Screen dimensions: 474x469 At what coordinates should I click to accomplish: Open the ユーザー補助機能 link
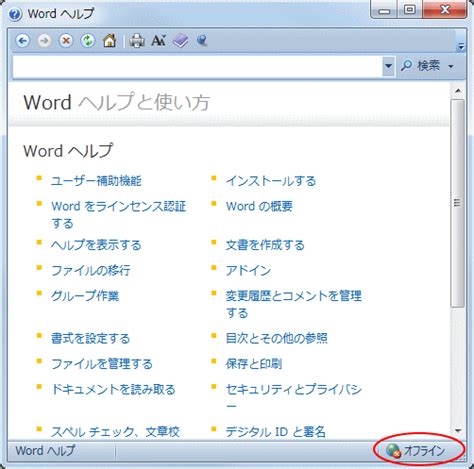click(x=96, y=181)
